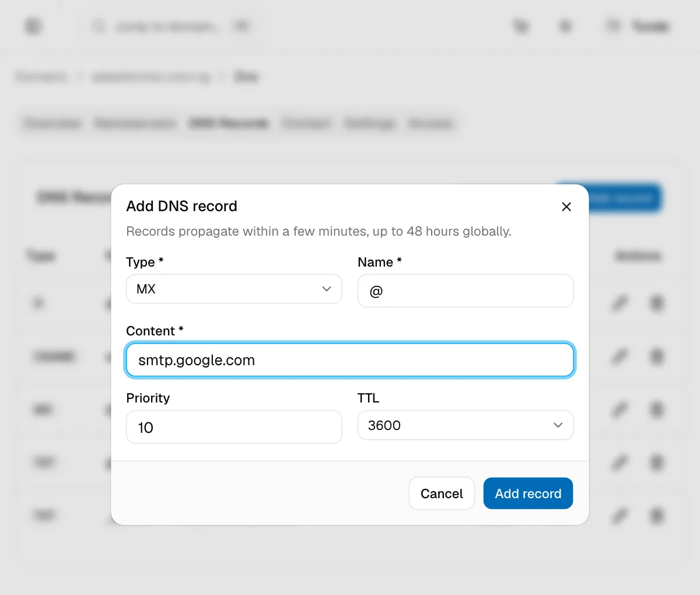The width and height of the screenshot is (700, 595).
Task: Focus the Content field with smtp.google.com
Action: point(350,360)
